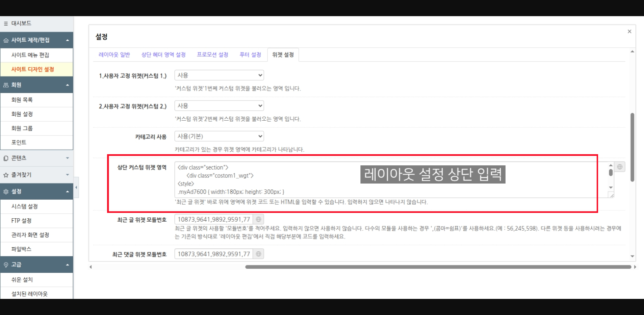Open the 카테고리 사용 dropdown

[219, 136]
